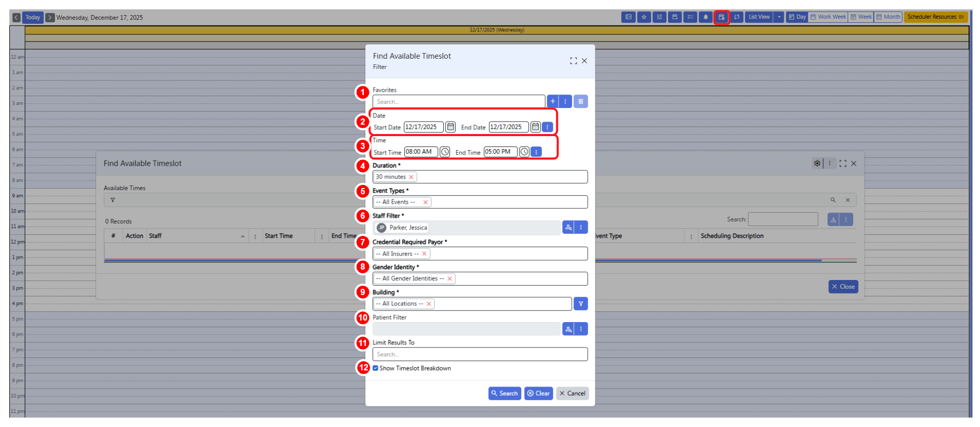The height and width of the screenshot is (427, 980).
Task: Open the Find Available Timeslot toolbar icon
Action: (x=721, y=17)
